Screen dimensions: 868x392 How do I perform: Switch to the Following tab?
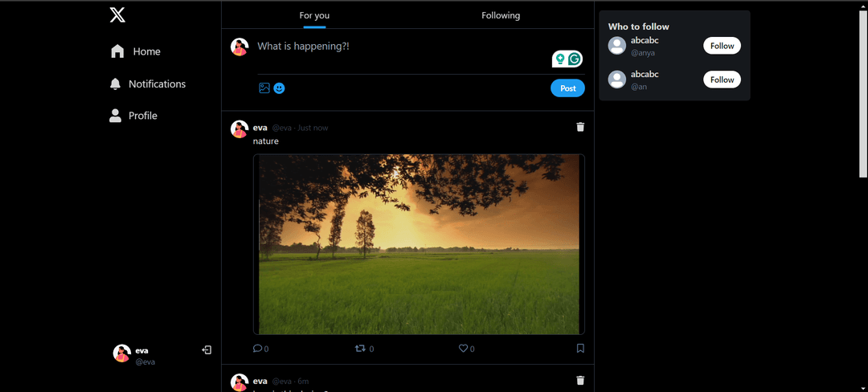click(501, 15)
